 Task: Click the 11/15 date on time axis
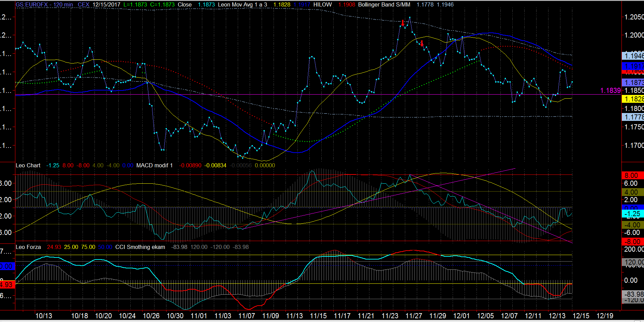coord(318,316)
